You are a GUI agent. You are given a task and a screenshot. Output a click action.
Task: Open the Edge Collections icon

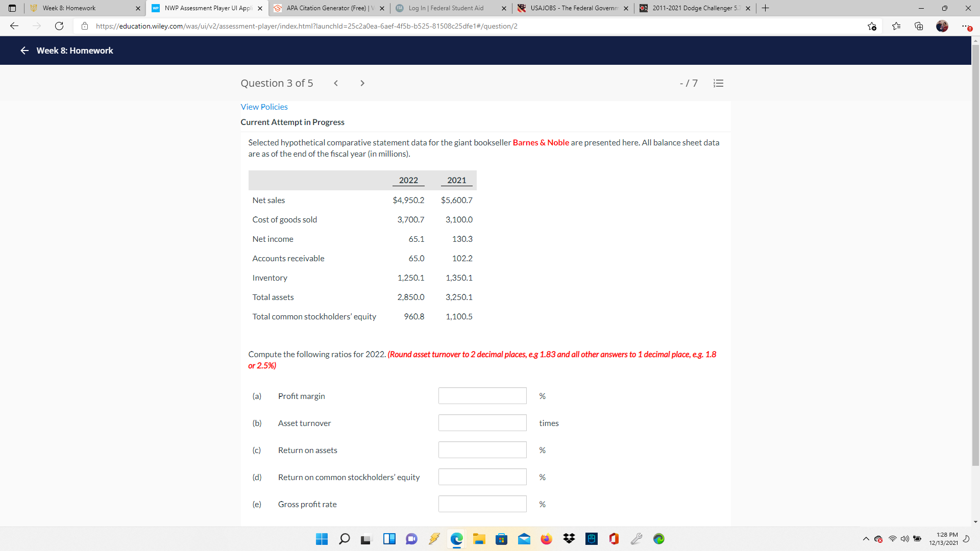pyautogui.click(x=919, y=26)
